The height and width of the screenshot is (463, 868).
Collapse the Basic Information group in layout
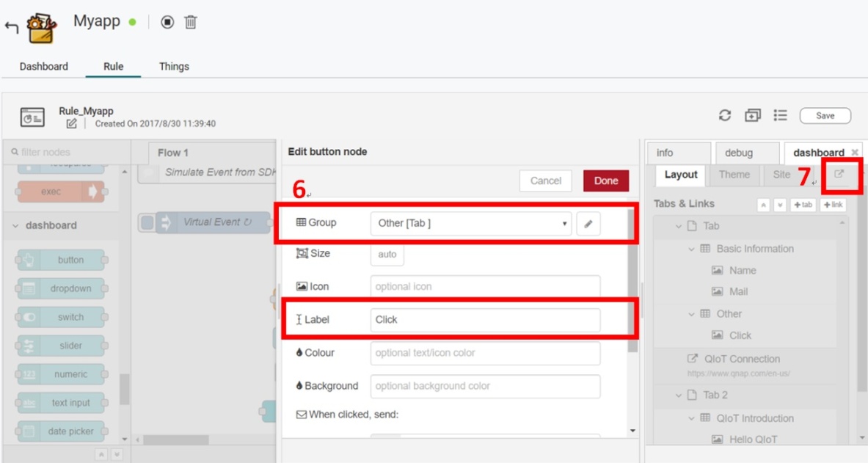click(x=691, y=249)
